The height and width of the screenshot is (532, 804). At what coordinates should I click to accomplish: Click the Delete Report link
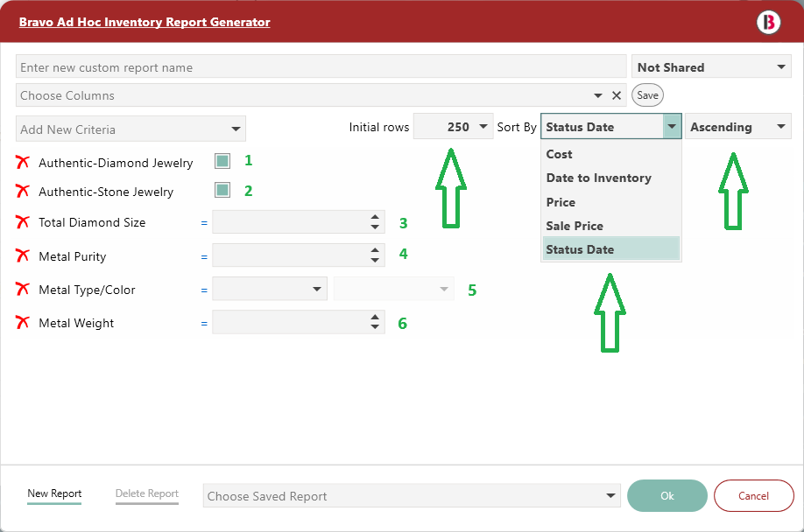pos(146,493)
